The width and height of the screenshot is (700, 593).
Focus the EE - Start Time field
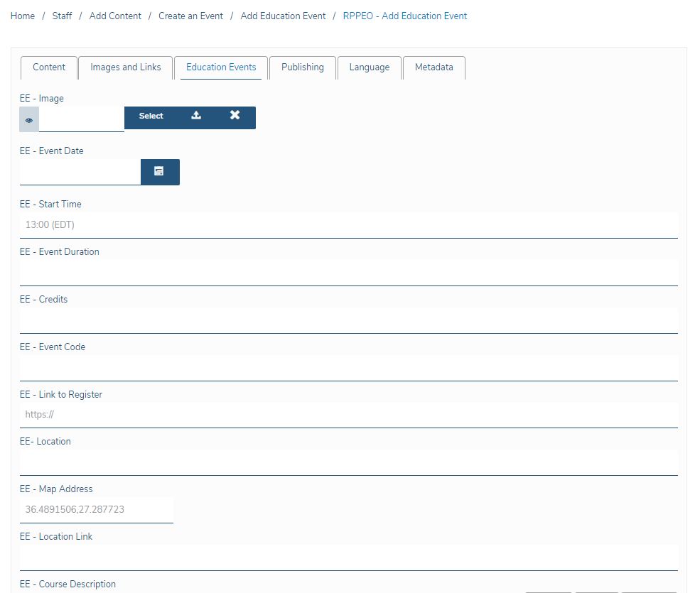click(349, 225)
